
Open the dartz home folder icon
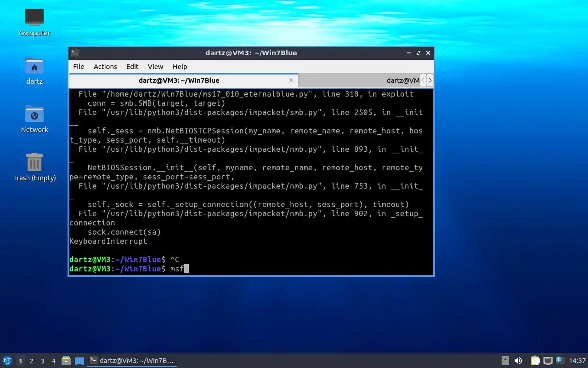tap(34, 70)
